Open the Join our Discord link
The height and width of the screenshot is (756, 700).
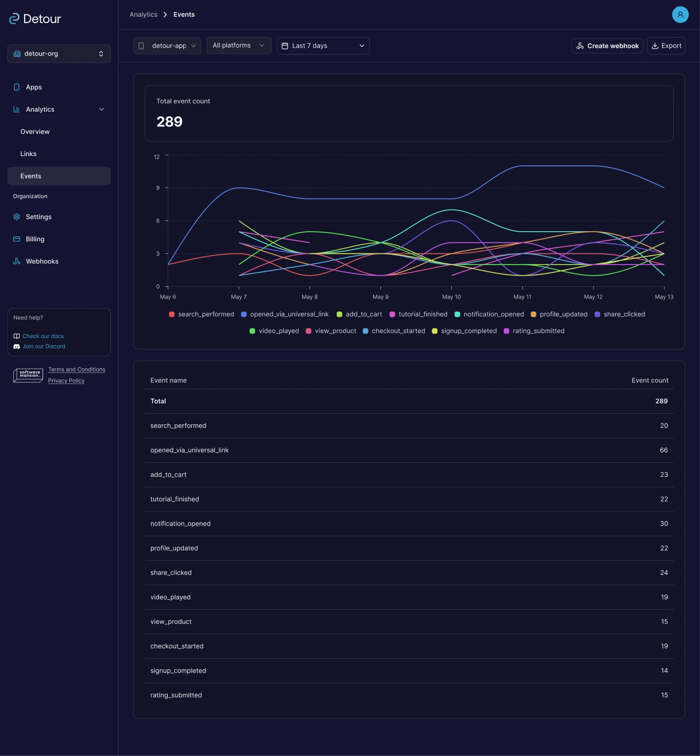point(44,346)
